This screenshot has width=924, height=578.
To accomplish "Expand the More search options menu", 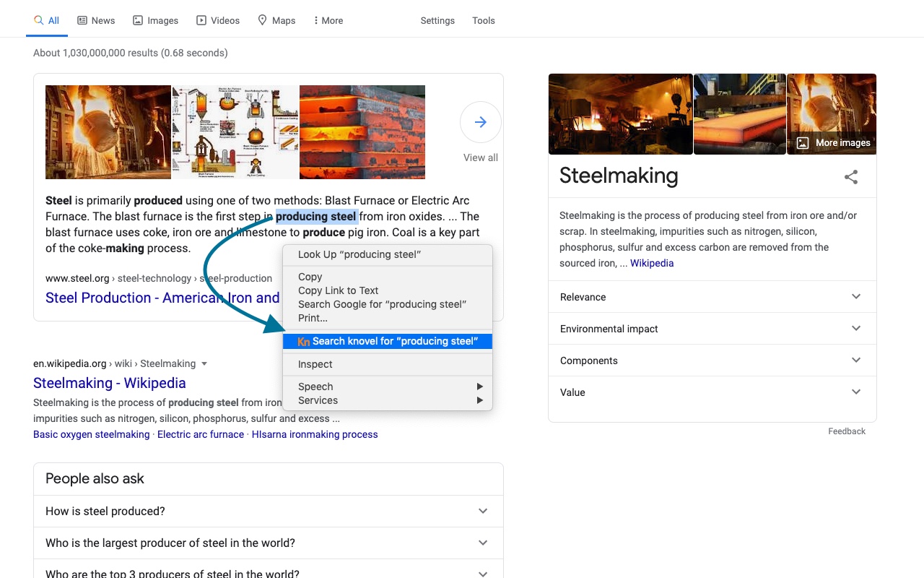I will 328,20.
